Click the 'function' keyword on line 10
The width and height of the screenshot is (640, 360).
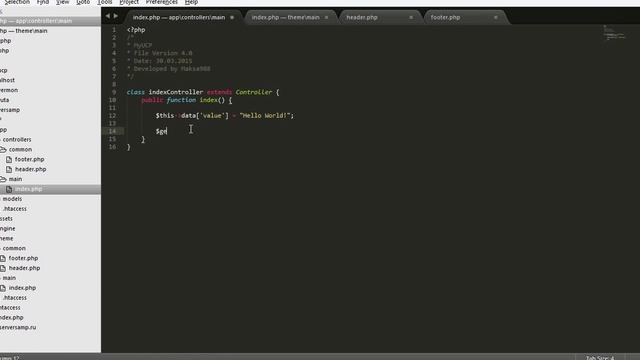pyautogui.click(x=181, y=100)
